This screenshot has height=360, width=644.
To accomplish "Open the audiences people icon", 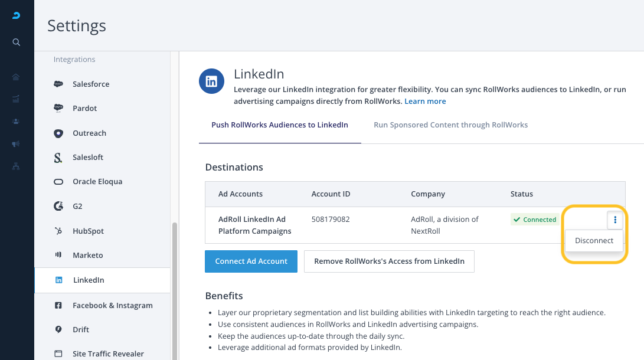I will tap(17, 122).
